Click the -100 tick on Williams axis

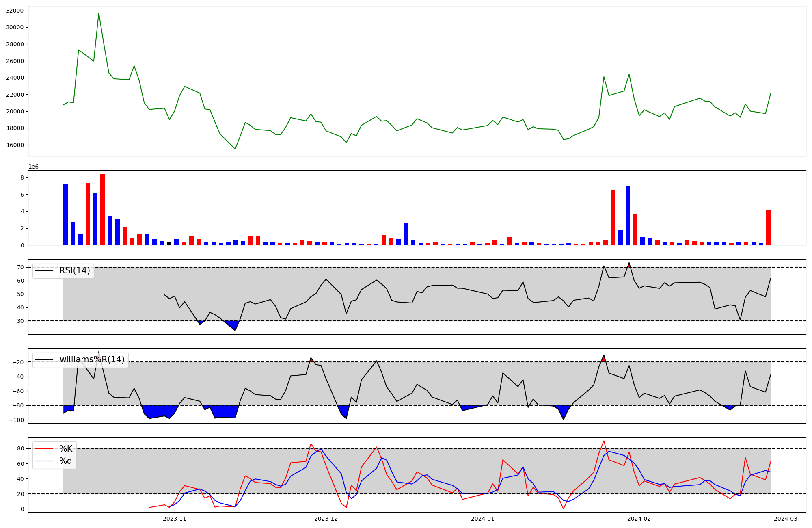tap(17, 420)
